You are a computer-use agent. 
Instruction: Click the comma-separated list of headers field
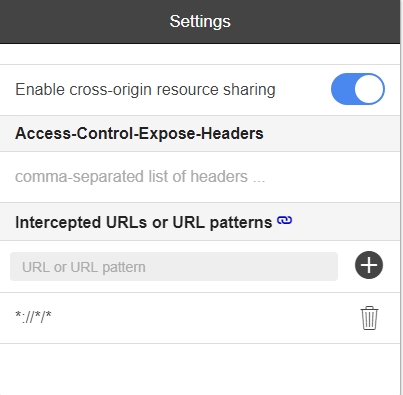click(200, 177)
